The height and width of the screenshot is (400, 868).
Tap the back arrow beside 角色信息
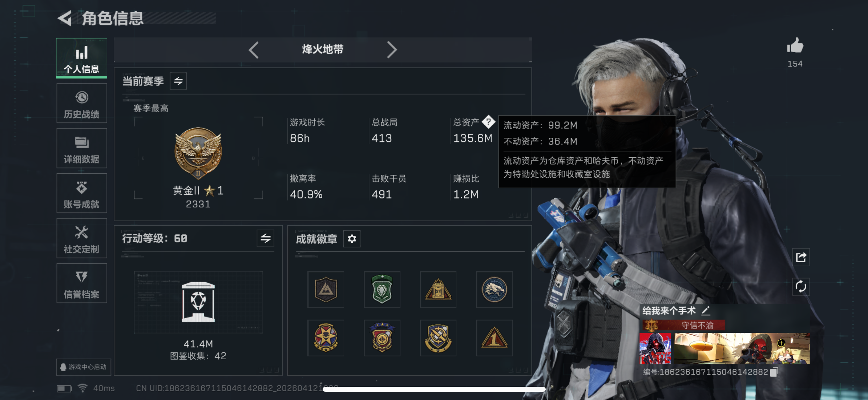pos(65,18)
